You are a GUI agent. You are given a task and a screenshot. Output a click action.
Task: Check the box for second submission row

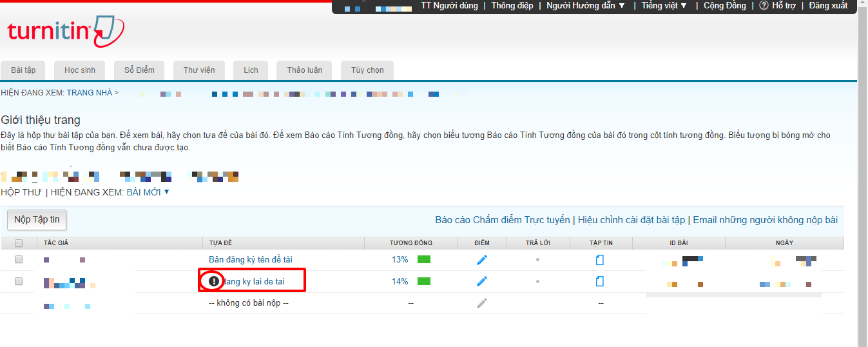click(19, 281)
